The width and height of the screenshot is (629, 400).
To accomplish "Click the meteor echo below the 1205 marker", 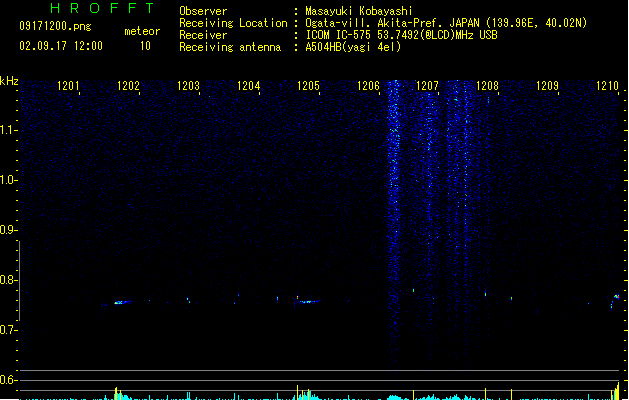I will 309,302.
